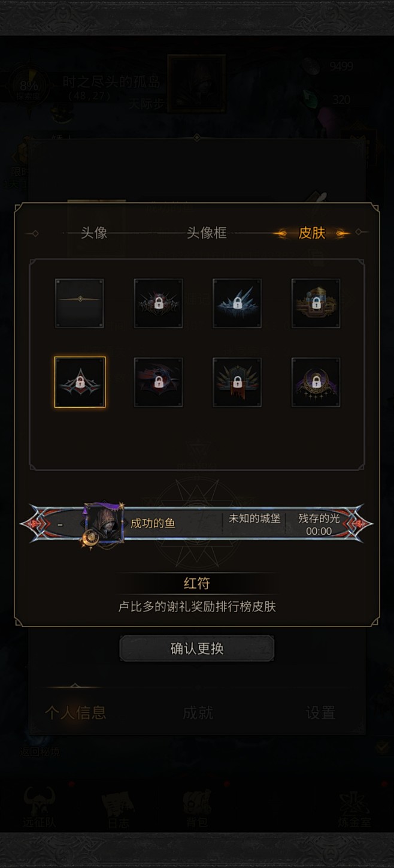Choose the locked dark red wing skin
The image size is (394, 868).
(x=158, y=382)
